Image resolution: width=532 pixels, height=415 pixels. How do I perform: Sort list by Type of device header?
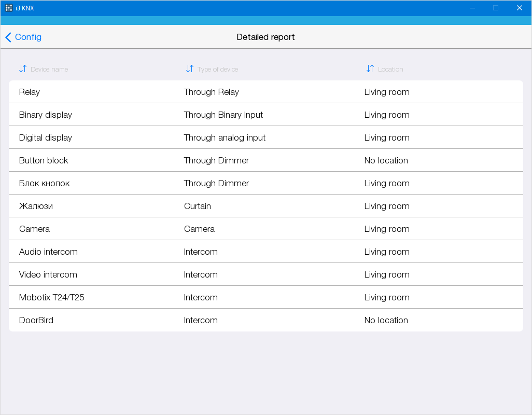click(x=218, y=70)
